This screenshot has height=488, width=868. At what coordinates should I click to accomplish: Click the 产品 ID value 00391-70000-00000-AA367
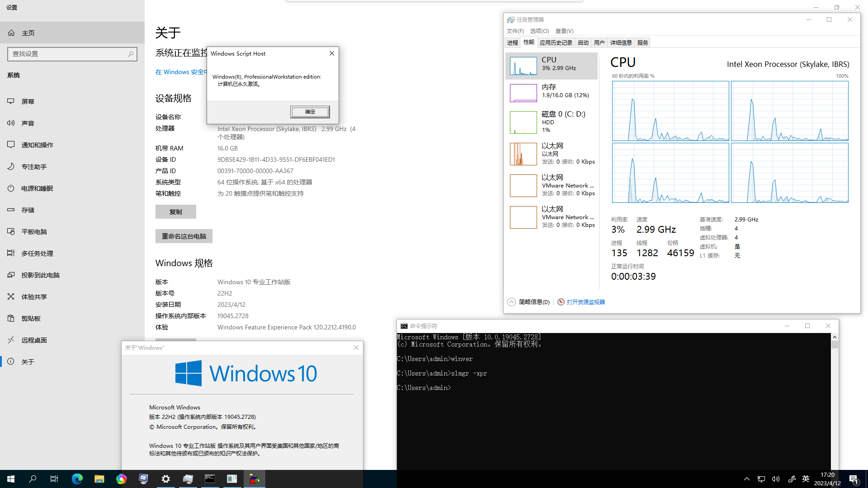(x=255, y=171)
